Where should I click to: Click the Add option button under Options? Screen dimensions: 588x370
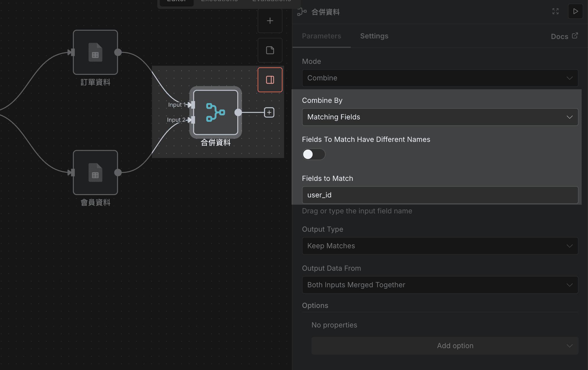point(445,345)
